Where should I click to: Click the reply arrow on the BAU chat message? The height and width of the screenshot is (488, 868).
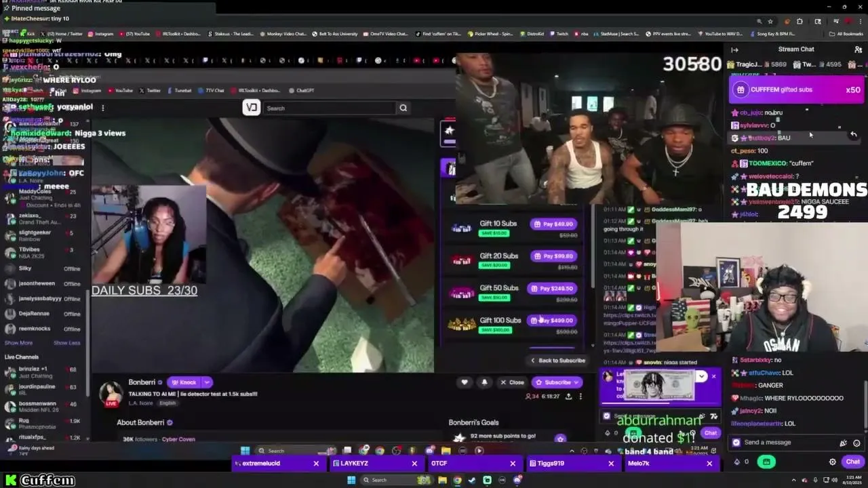[x=854, y=135]
